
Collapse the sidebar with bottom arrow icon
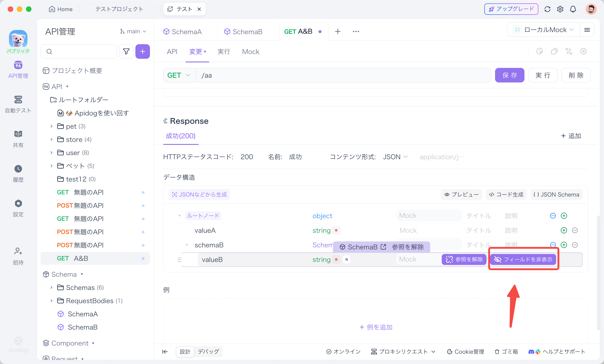pyautogui.click(x=165, y=352)
